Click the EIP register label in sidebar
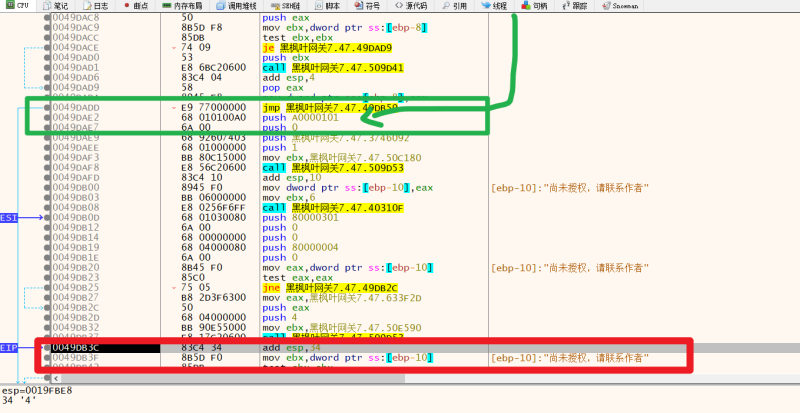This screenshot has height=413, width=800. click(9, 348)
